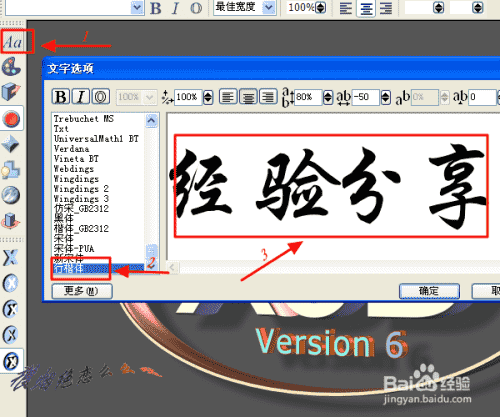Open the extrusion options cube icon
The height and width of the screenshot is (417, 500).
click(11, 91)
